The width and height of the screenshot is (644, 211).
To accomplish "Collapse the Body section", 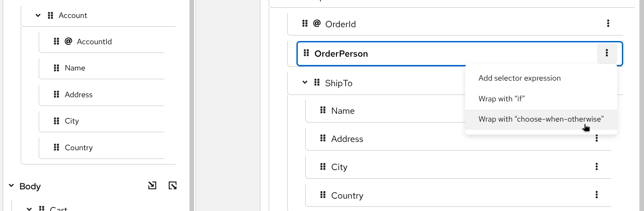I will pyautogui.click(x=11, y=186).
